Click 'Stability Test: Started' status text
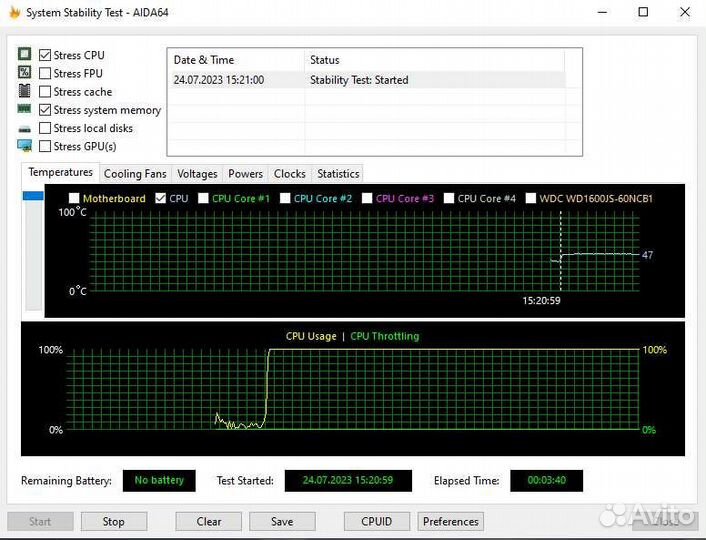This screenshot has height=540, width=706. (359, 80)
